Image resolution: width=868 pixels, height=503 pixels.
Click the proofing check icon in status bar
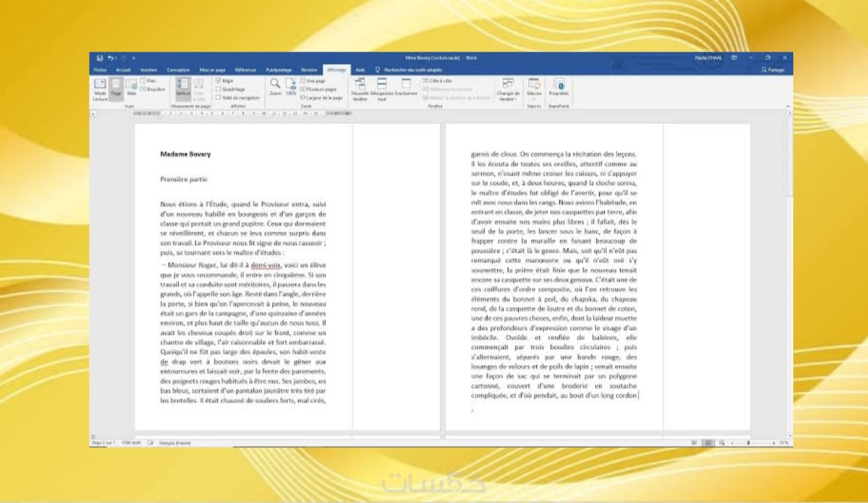point(150,443)
